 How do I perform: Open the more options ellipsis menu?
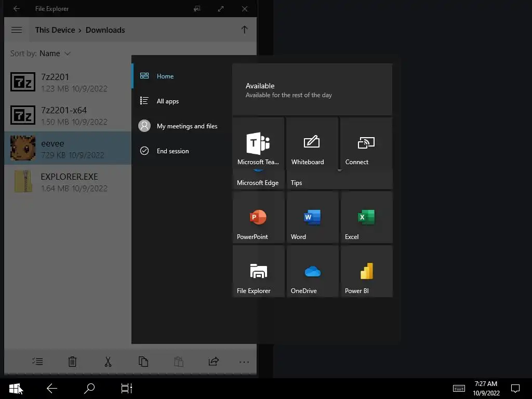point(244,362)
